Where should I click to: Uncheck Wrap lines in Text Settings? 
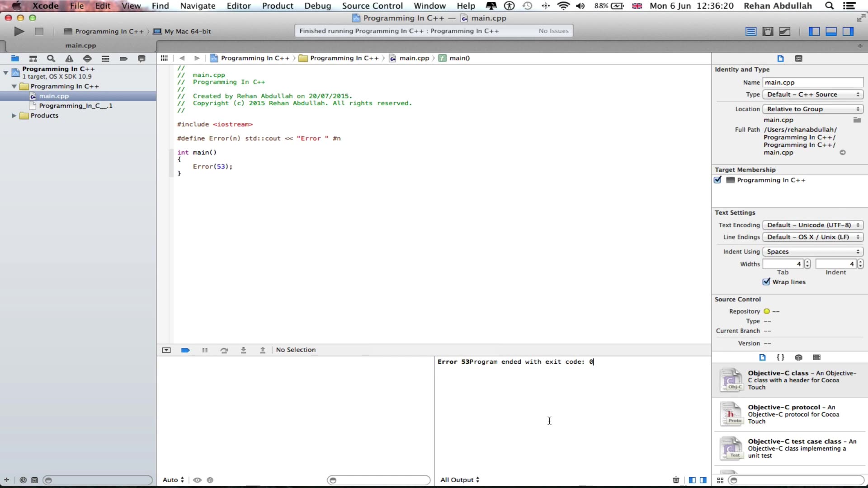click(766, 282)
